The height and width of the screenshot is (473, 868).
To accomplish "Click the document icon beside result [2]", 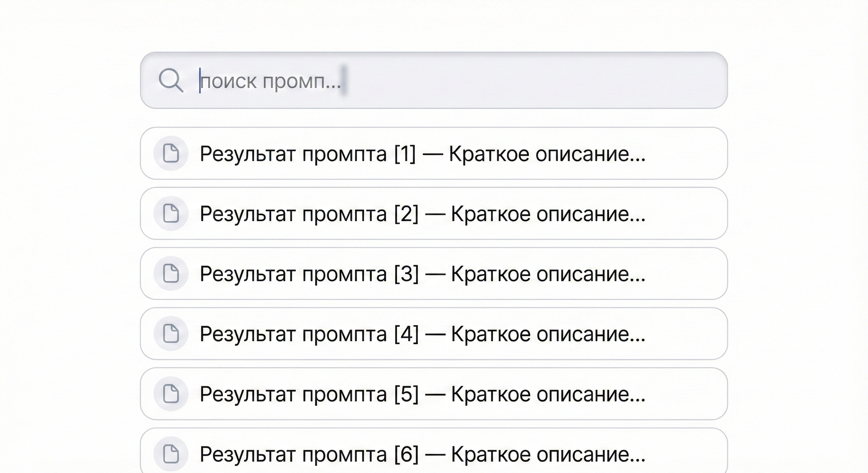I will (x=171, y=213).
